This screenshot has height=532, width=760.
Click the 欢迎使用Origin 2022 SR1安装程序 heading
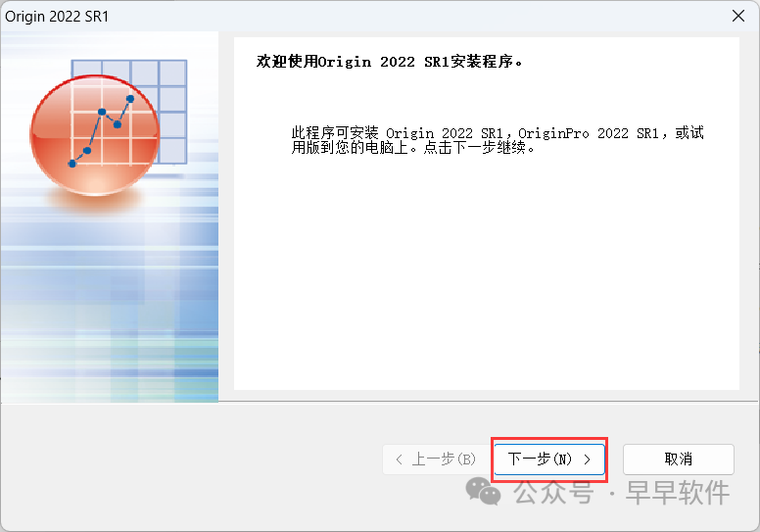tap(389, 62)
